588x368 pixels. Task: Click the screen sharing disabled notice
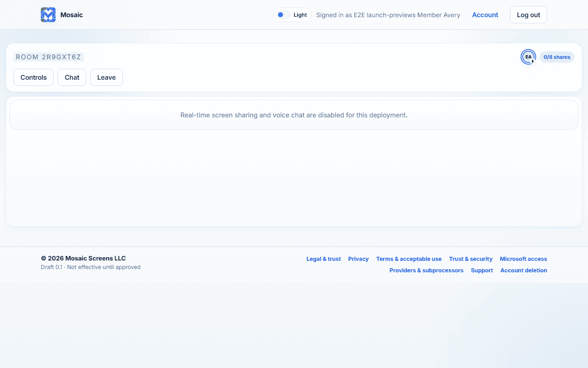pos(294,115)
